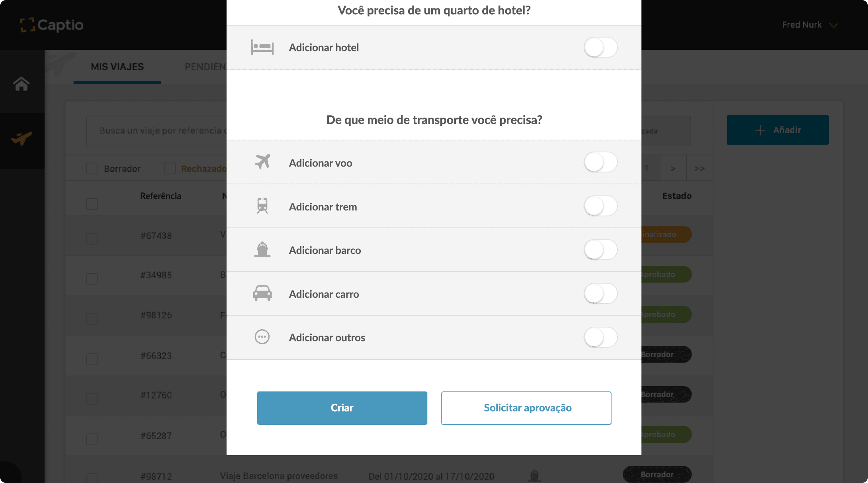Screen dimensions: 868x483
Task: Enable the Adicionar barco toggle
Action: tap(600, 250)
